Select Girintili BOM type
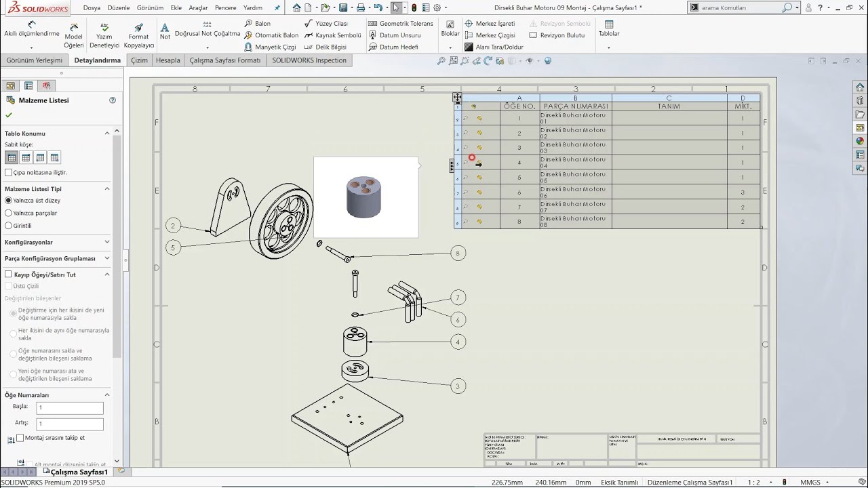This screenshot has width=868, height=488. tap(9, 226)
